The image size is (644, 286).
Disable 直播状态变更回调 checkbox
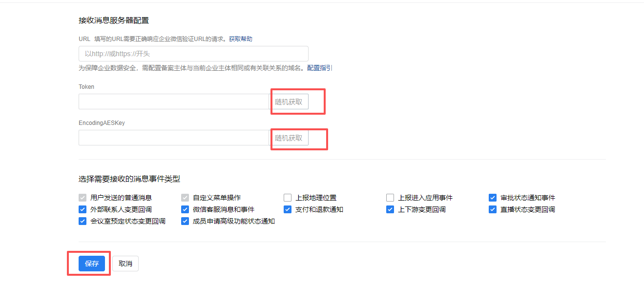[493, 209]
